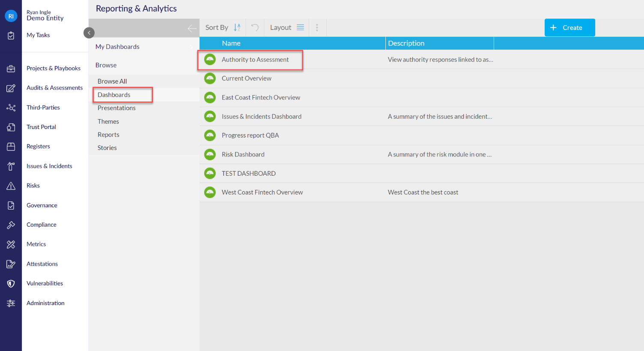Collapse the browse panel with left arrow
Screen dimensions: 644x351
click(x=192, y=29)
